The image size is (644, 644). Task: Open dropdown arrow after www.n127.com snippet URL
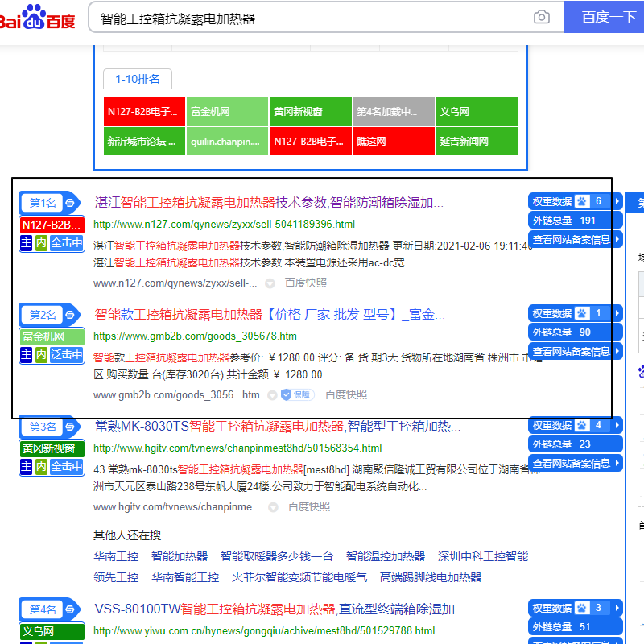point(270,283)
